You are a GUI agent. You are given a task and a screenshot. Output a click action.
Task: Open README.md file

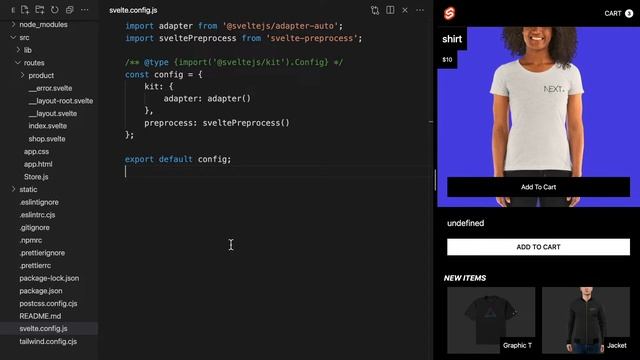coord(40,316)
